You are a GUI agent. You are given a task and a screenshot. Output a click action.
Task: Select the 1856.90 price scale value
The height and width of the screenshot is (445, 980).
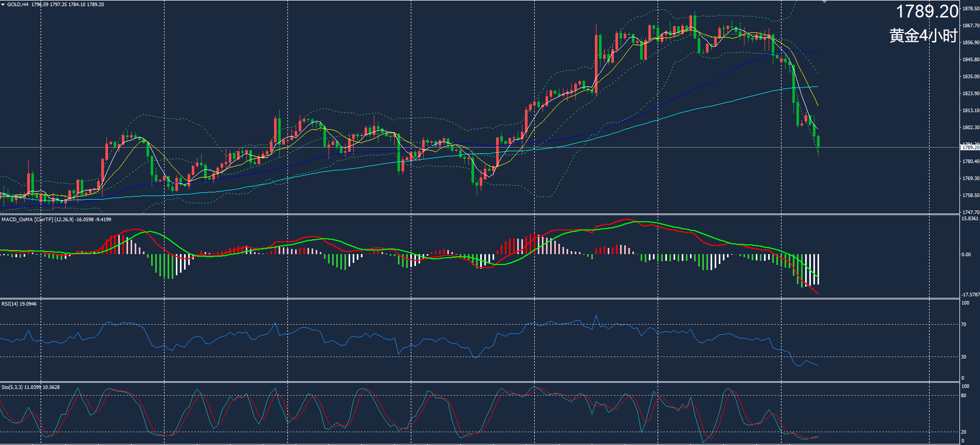tap(971, 43)
